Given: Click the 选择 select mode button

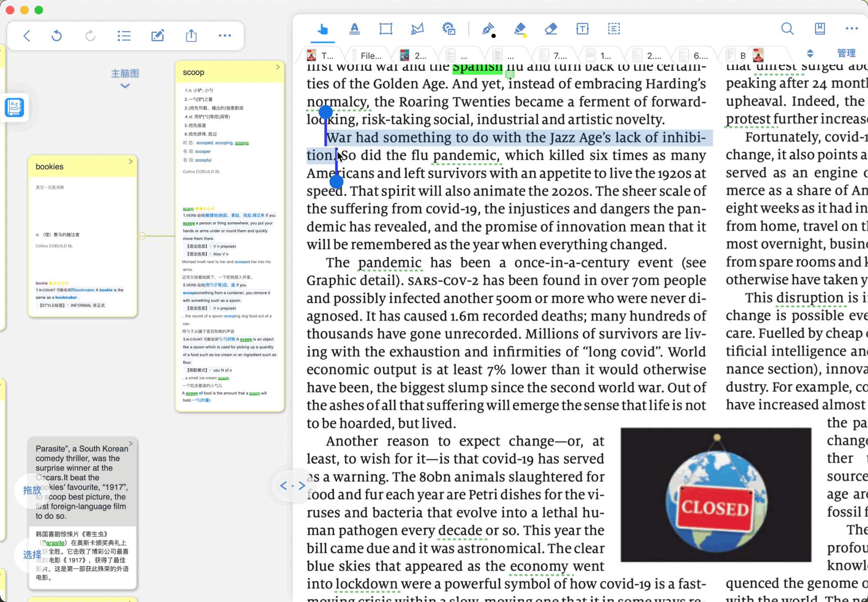Looking at the screenshot, I should [x=32, y=555].
